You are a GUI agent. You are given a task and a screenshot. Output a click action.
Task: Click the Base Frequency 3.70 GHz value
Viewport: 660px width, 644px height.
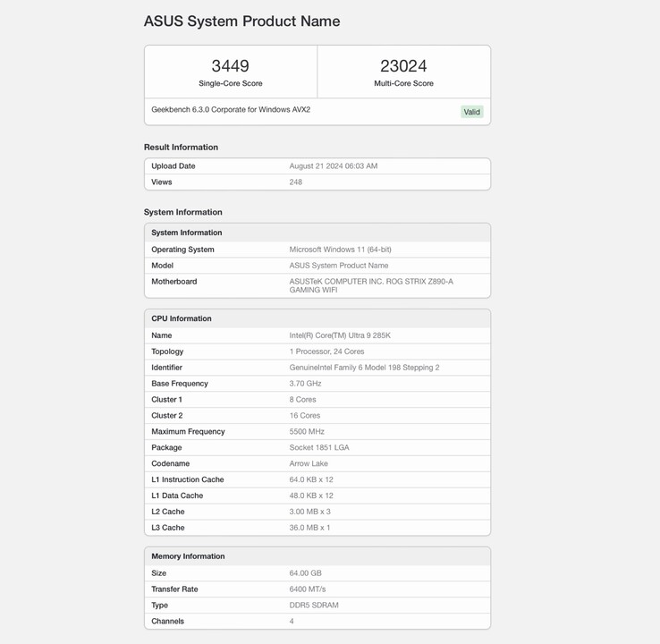[x=305, y=384]
